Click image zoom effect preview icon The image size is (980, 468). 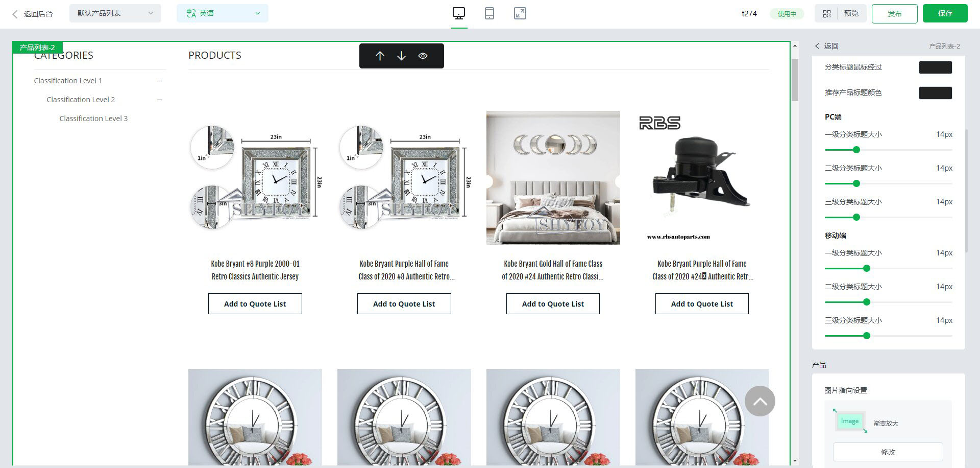[x=850, y=421]
